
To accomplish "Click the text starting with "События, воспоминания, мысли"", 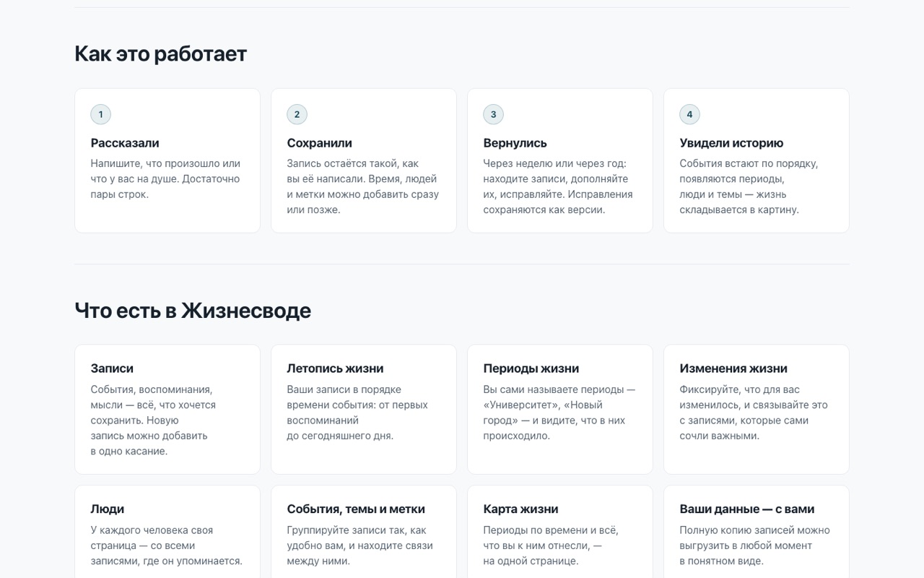I will coord(153,420).
